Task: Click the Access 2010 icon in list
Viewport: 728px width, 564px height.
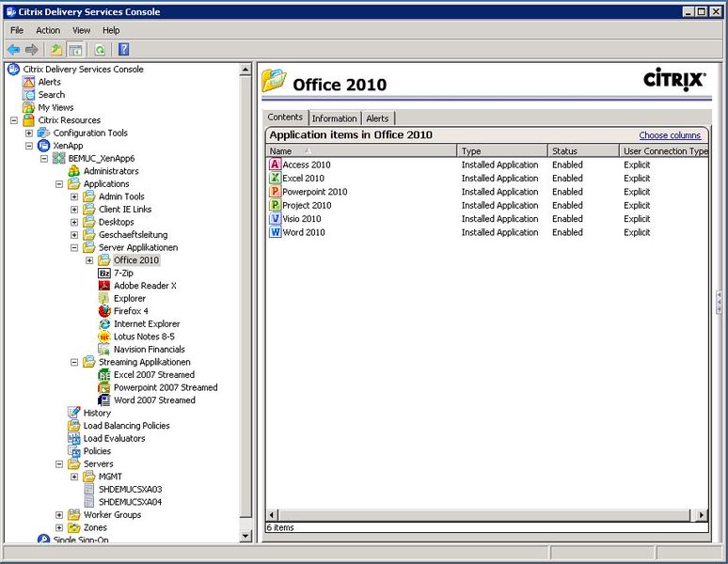Action: 276,164
